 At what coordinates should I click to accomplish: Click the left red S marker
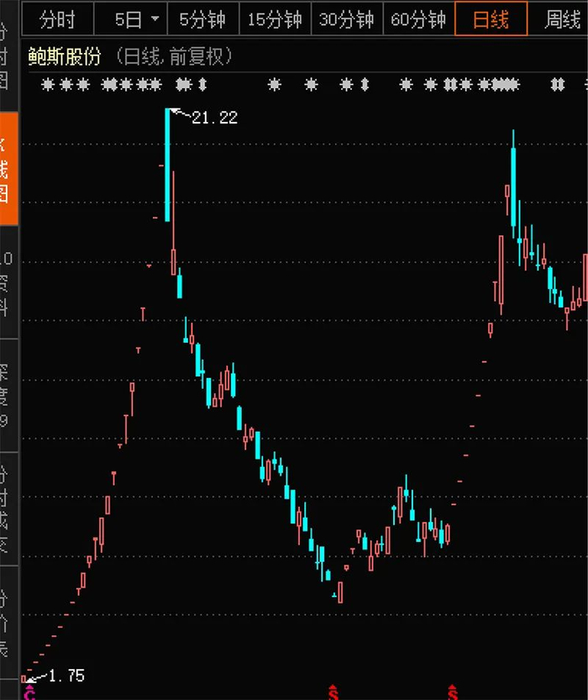[333, 692]
